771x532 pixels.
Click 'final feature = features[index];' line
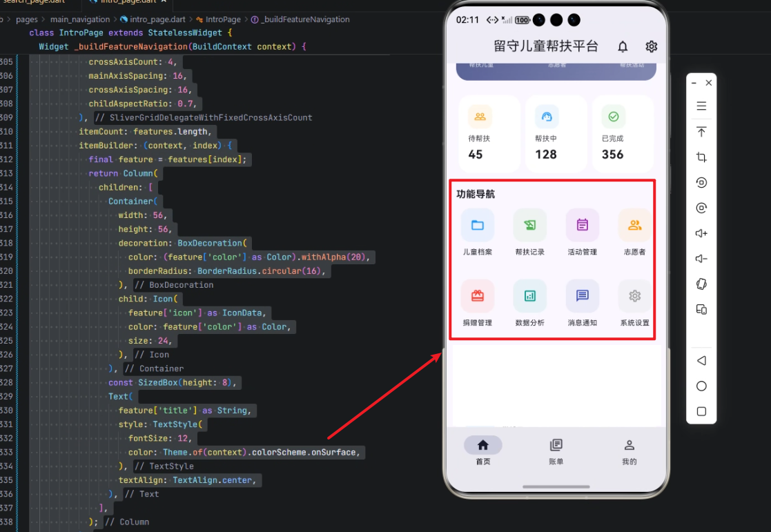click(167, 159)
